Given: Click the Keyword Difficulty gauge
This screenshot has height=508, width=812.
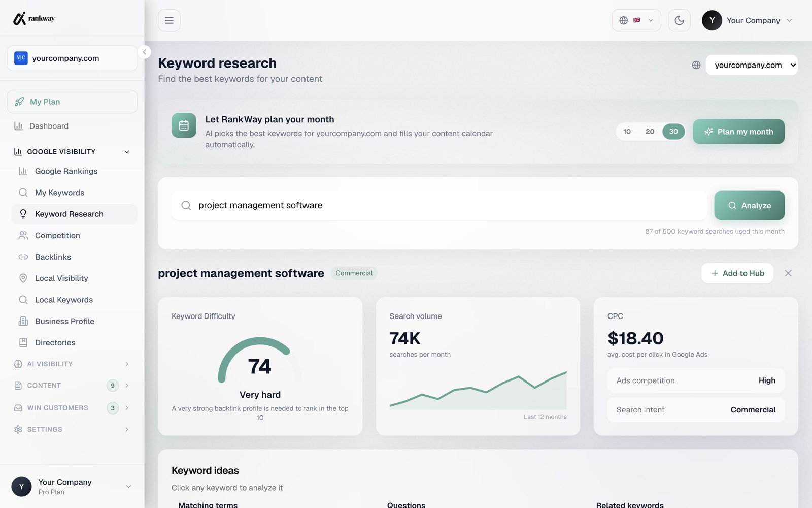Looking at the screenshot, I should click(260, 361).
